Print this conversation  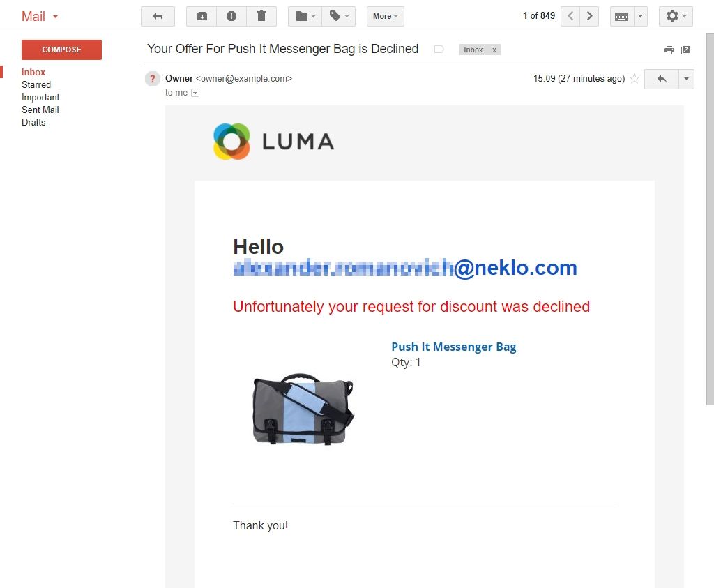point(669,50)
